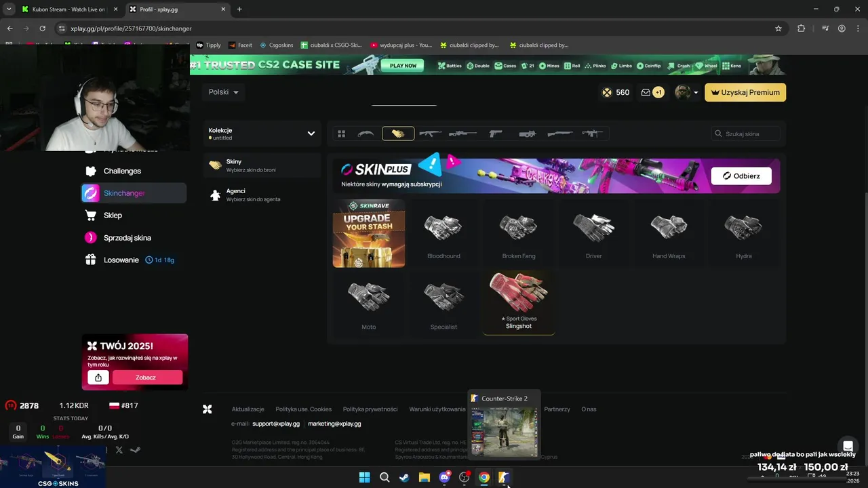The width and height of the screenshot is (868, 488).
Task: Click marketing@xplay.gg email link
Action: coord(334,424)
